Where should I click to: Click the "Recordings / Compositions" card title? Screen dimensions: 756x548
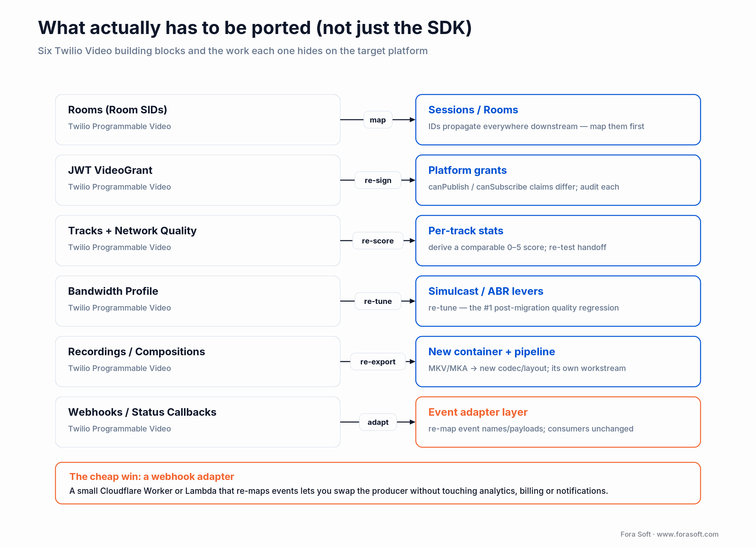click(136, 352)
